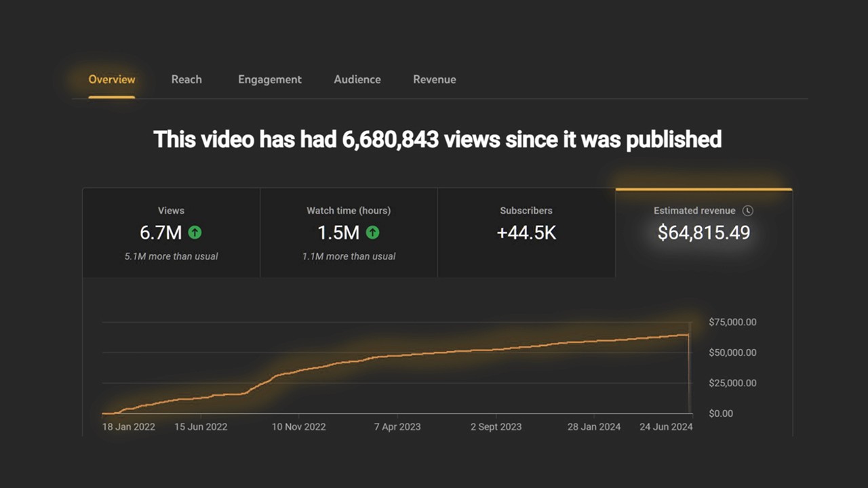This screenshot has height=488, width=868.
Task: Click the clock icon next to Estimated revenue
Action: (x=748, y=211)
